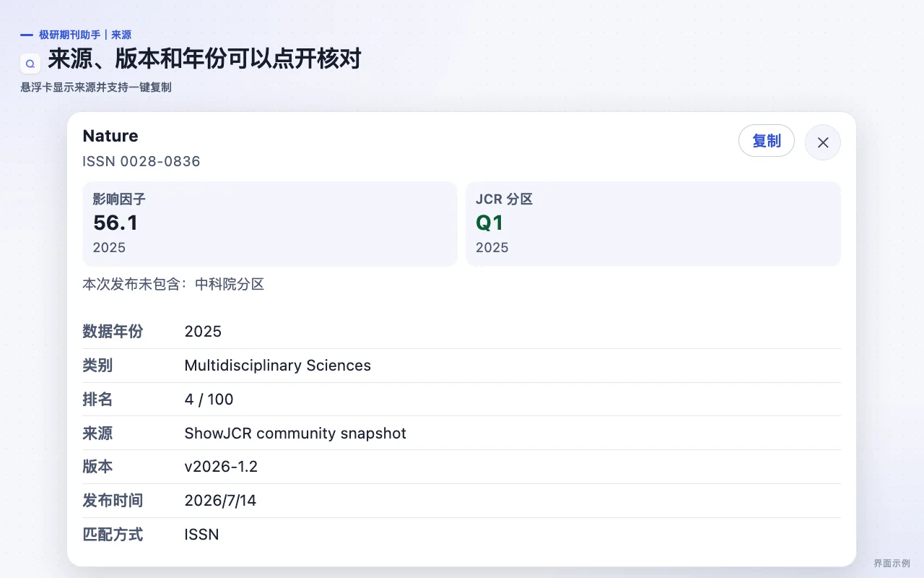Click the subtitle "悬浮卡显示来源并支持一键复制"
Viewport: 924px width, 578px height.
pos(96,87)
